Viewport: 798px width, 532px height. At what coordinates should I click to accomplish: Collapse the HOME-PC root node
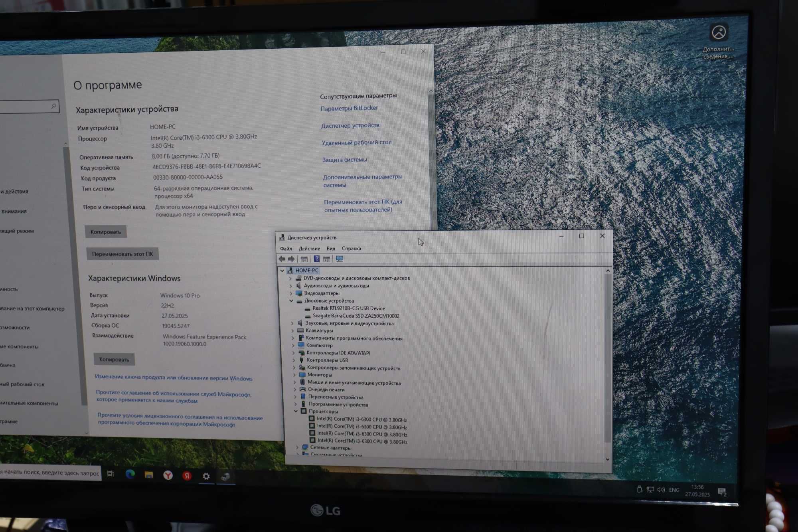(x=282, y=270)
